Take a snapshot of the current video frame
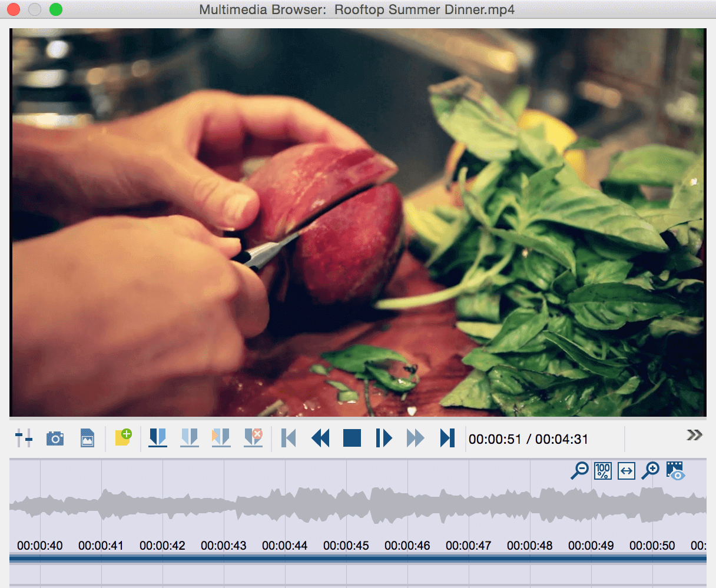 pos(55,438)
